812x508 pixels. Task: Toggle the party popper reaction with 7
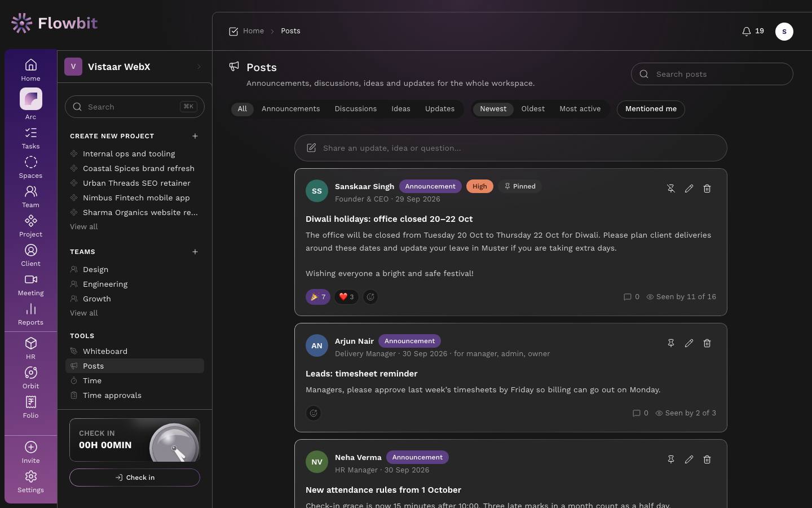(318, 297)
